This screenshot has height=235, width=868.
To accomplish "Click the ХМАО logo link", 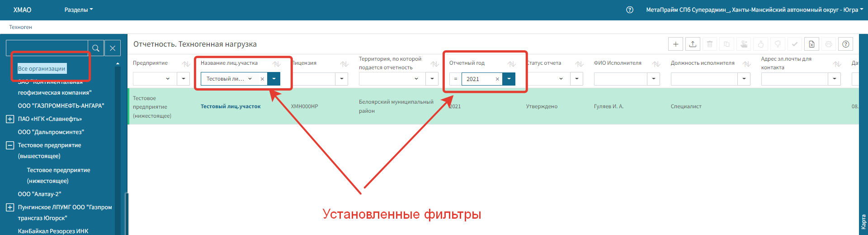I will [22, 10].
